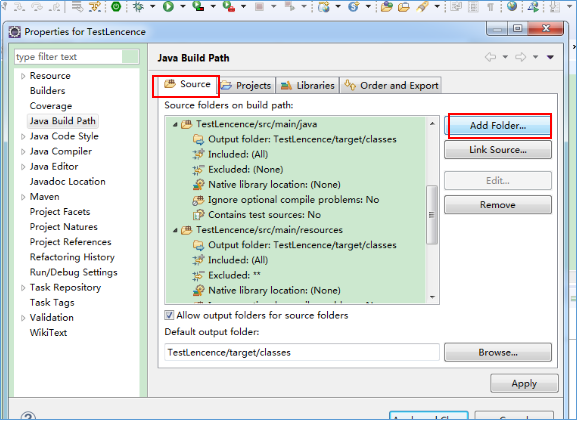Click the Add Folder... button
The height and width of the screenshot is (421, 578).
tap(498, 126)
